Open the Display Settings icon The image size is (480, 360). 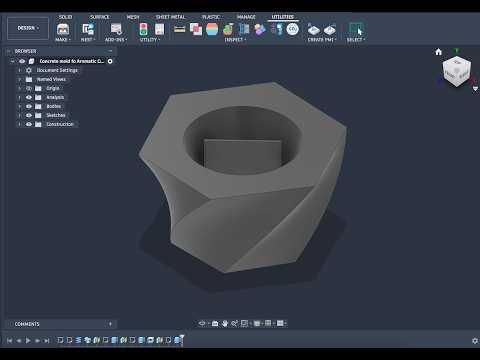[x=257, y=323]
